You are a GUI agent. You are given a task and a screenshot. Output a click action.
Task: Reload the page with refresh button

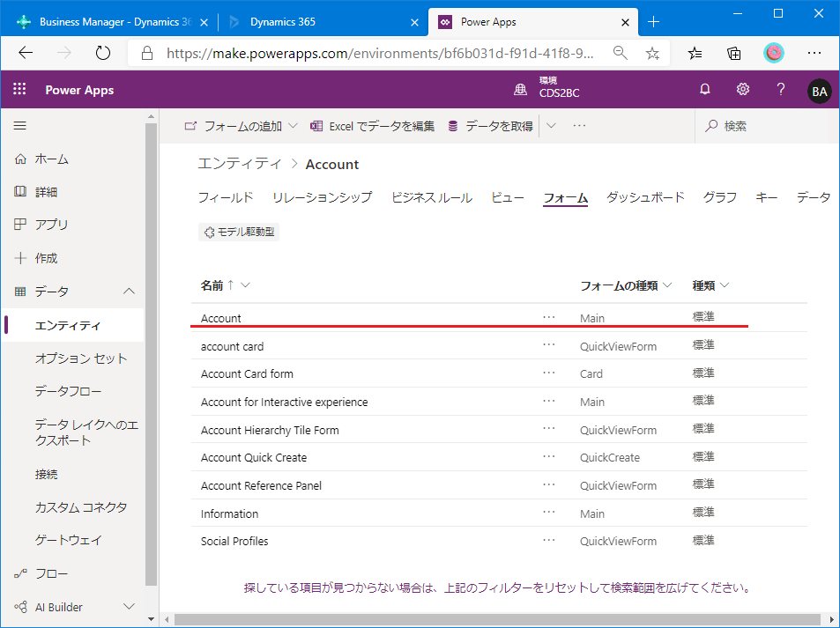point(102,53)
